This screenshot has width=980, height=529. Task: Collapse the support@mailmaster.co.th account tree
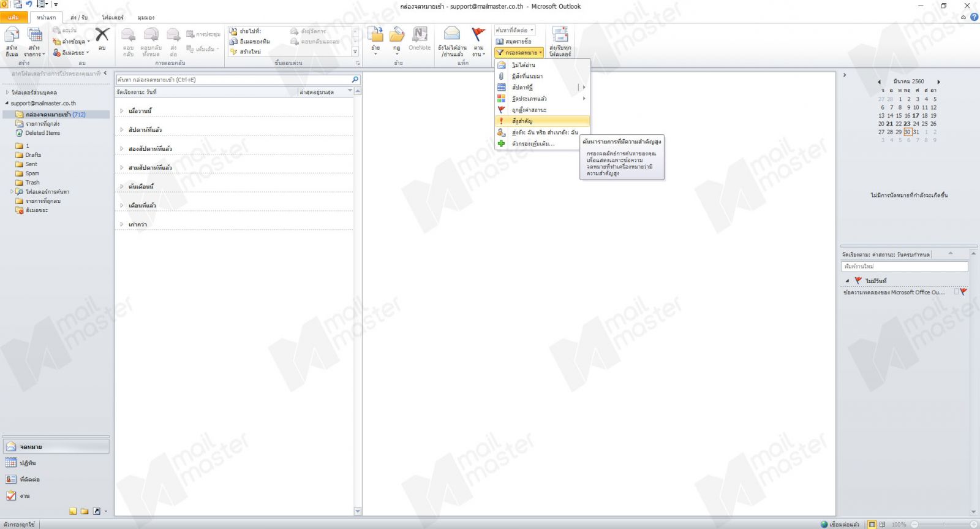pyautogui.click(x=7, y=104)
